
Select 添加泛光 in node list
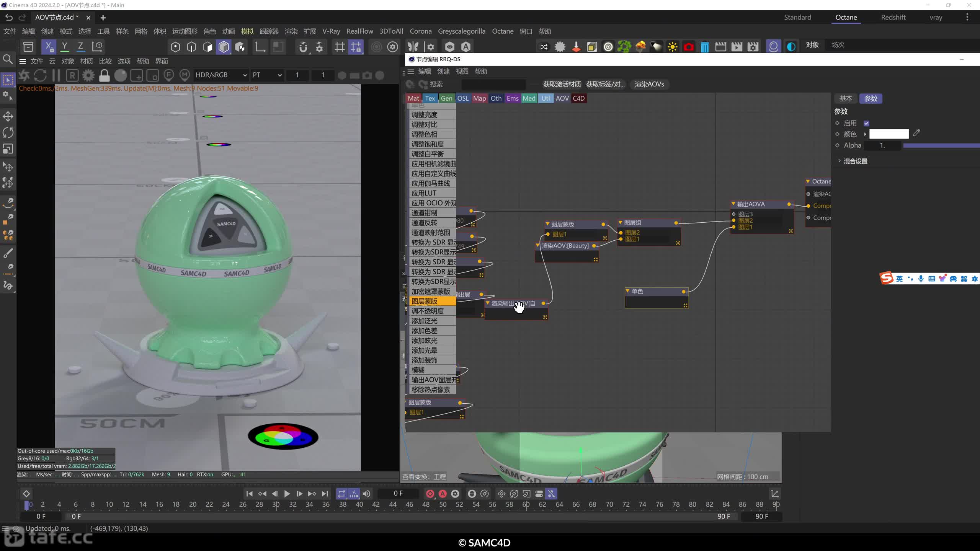(433, 321)
